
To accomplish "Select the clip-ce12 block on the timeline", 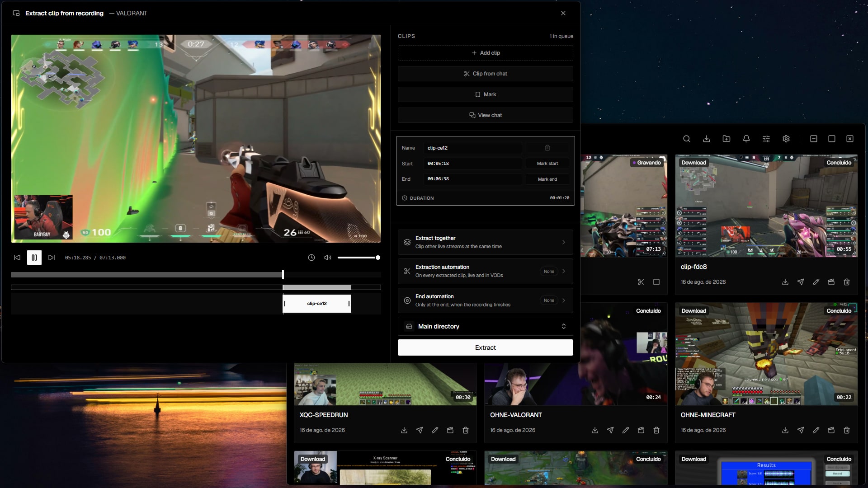I will coord(317,304).
